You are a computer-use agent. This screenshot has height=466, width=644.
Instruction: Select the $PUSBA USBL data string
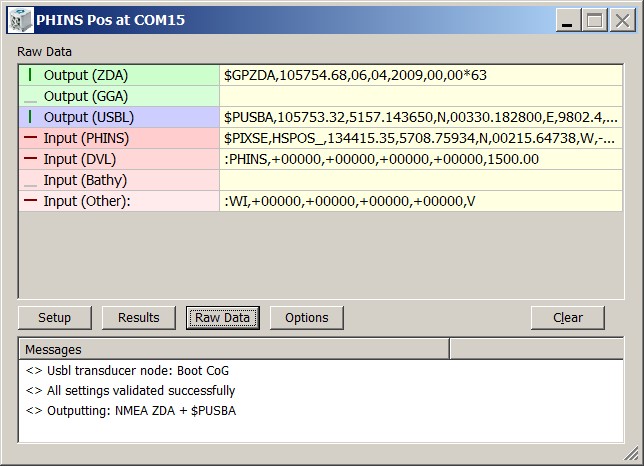420,117
